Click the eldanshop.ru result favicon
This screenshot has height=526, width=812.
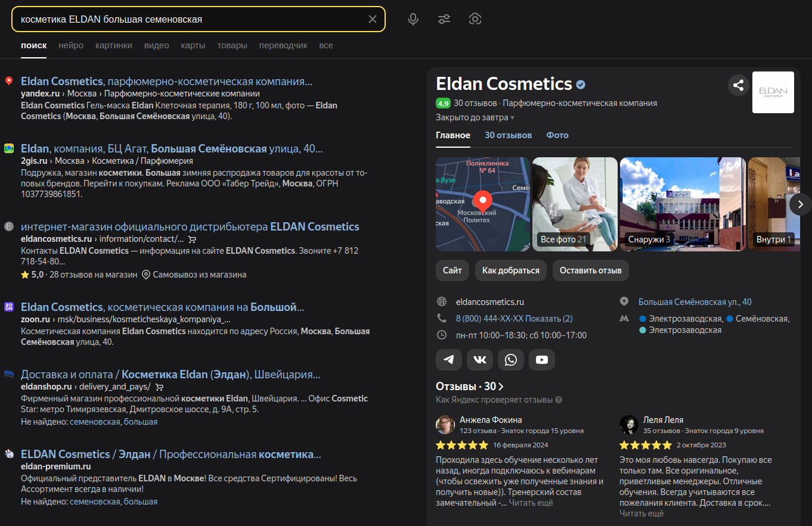[9, 375]
